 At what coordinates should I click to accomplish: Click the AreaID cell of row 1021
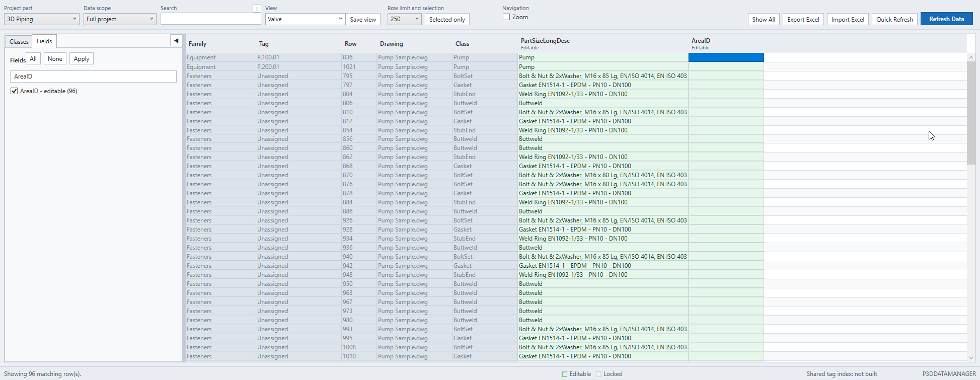pyautogui.click(x=726, y=67)
